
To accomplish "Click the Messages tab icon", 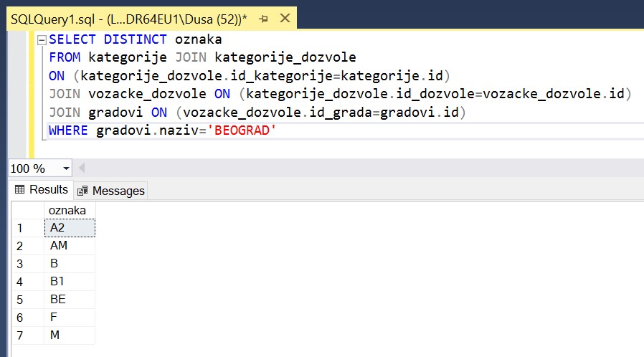I will pyautogui.click(x=83, y=191).
